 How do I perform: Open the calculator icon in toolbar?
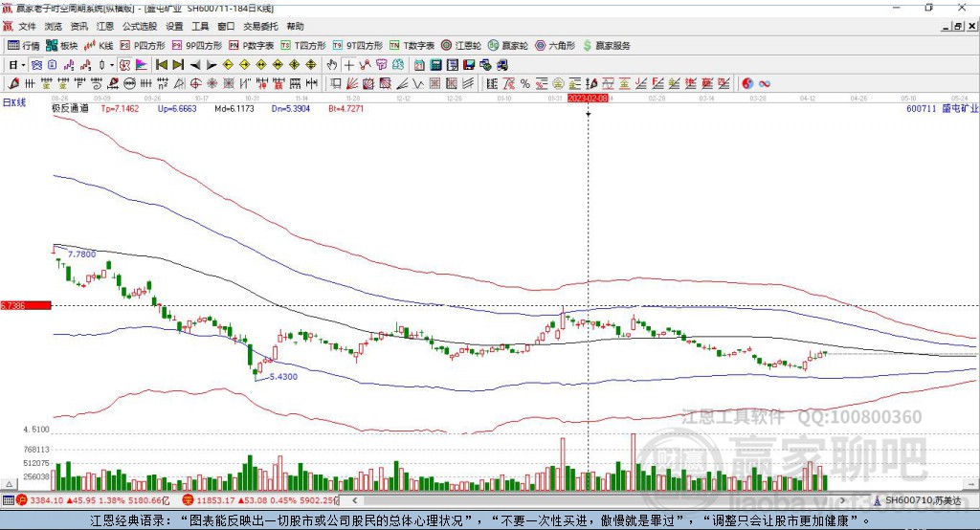pyautogui.click(x=435, y=65)
